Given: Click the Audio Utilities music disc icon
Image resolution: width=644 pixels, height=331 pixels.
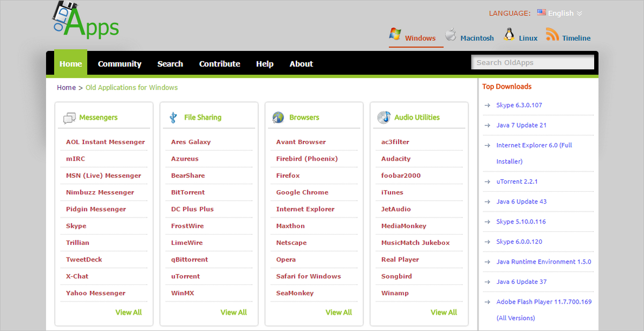Looking at the screenshot, I should pyautogui.click(x=384, y=117).
